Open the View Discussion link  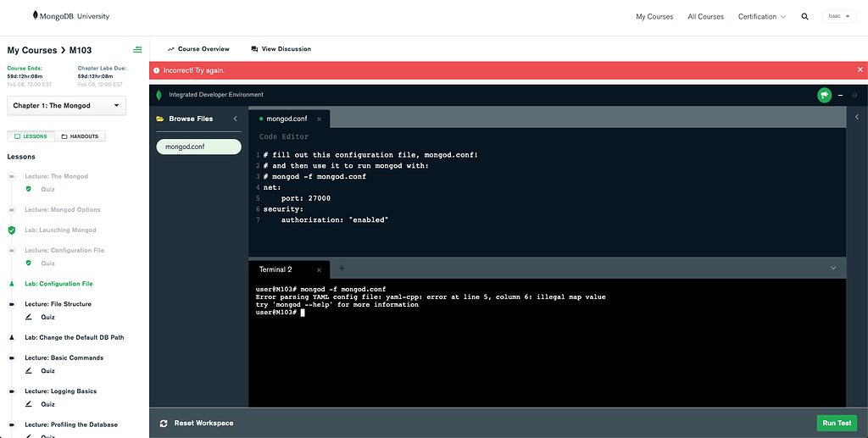click(x=282, y=49)
